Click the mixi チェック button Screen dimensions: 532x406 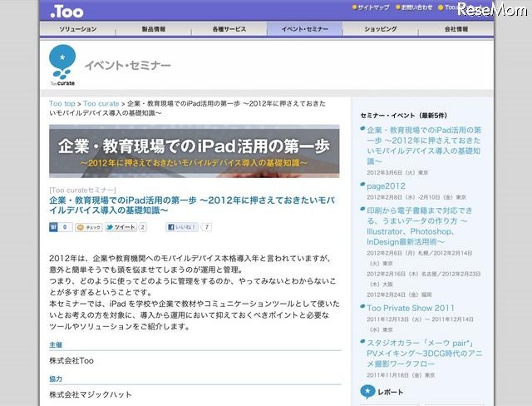pyautogui.click(x=89, y=227)
